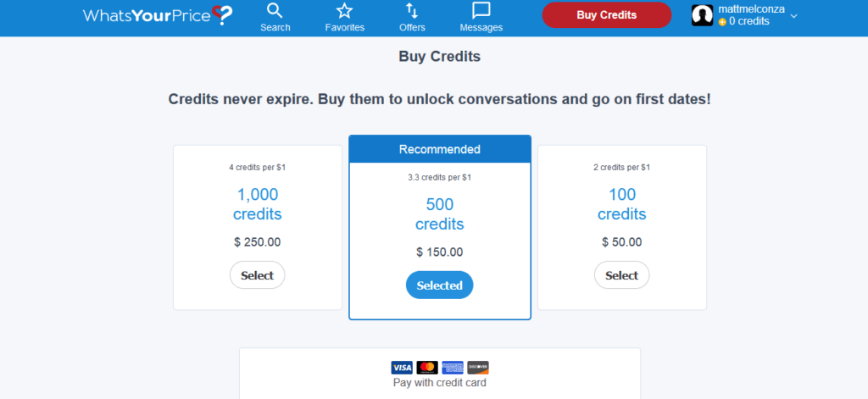Click the Discover card icon

[478, 368]
